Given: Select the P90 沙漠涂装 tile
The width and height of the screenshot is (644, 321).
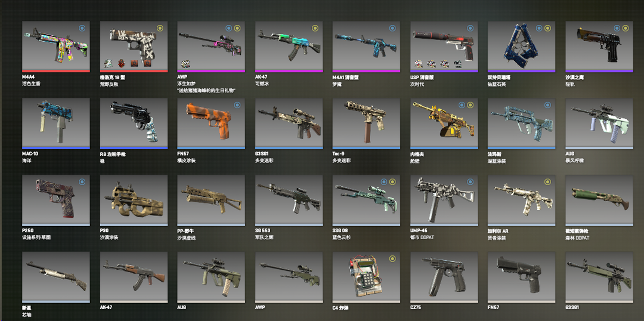Looking at the screenshot, I should [x=134, y=200].
